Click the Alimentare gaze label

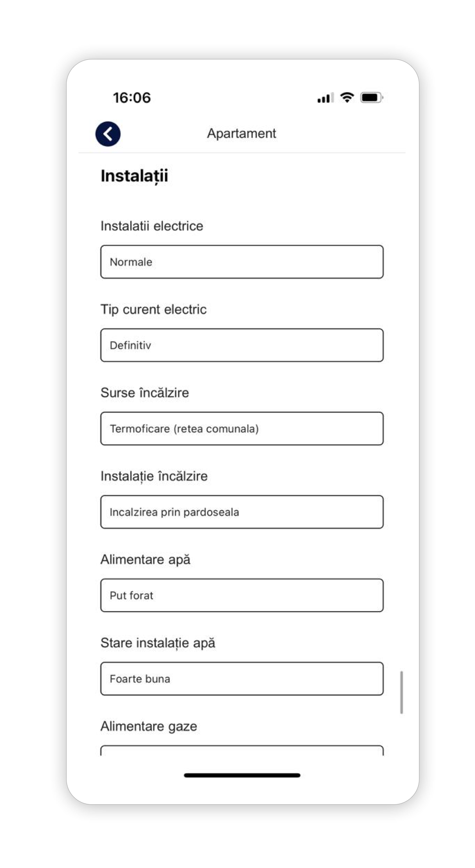tap(149, 726)
